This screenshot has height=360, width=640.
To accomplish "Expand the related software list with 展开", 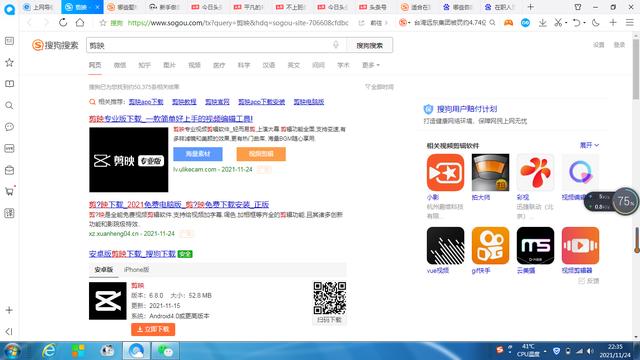I will pyautogui.click(x=589, y=145).
